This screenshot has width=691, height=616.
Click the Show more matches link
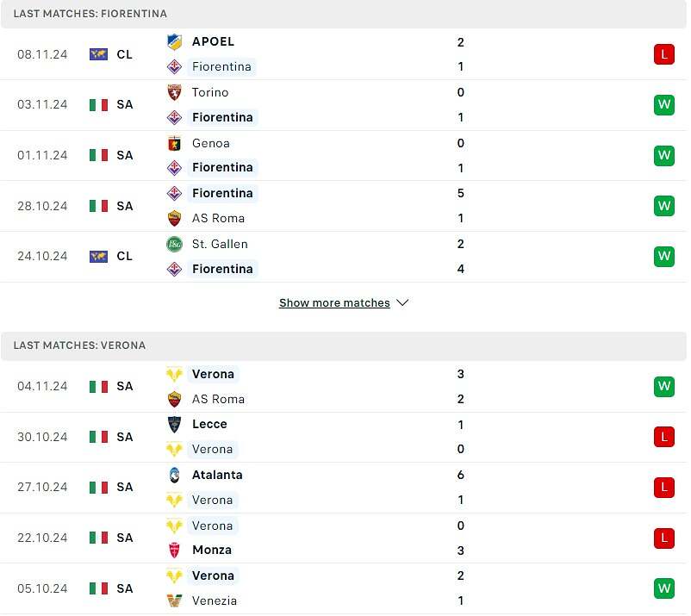334,303
